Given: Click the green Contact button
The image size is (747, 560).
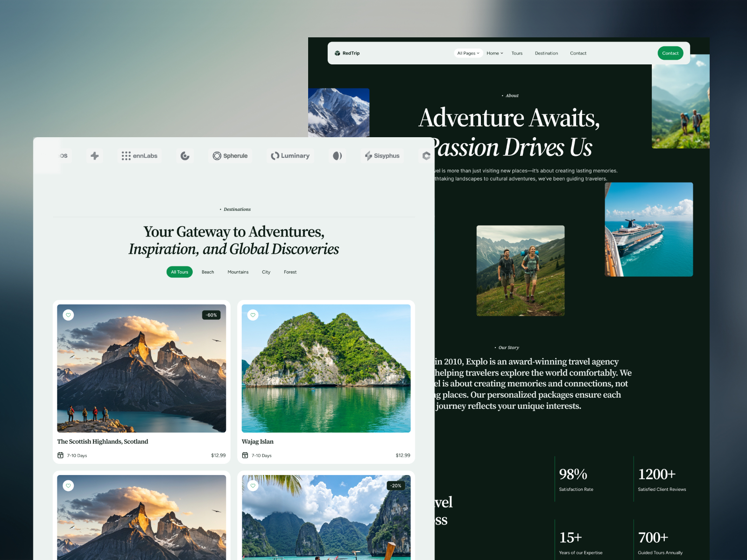Looking at the screenshot, I should [670, 53].
